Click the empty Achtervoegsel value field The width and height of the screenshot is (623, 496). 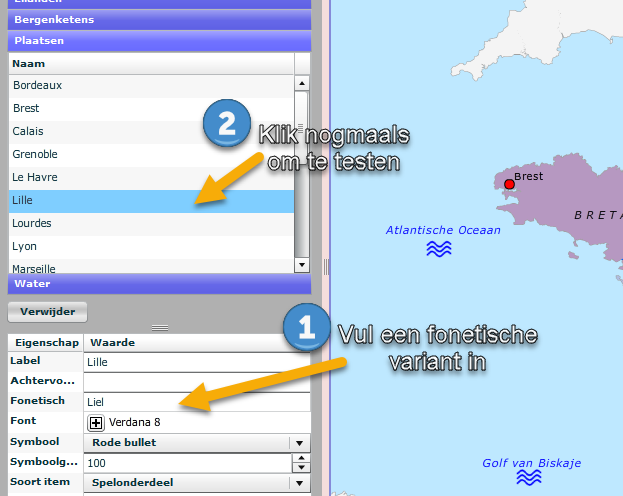(195, 382)
